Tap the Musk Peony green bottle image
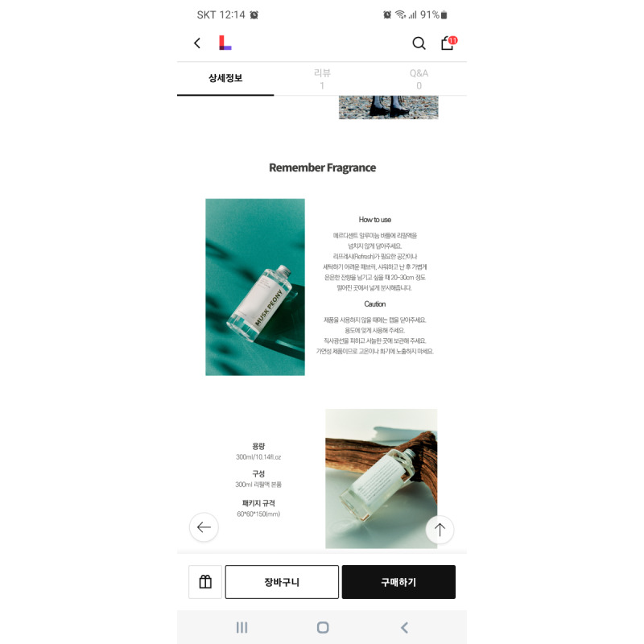Image resolution: width=644 pixels, height=644 pixels. click(x=255, y=287)
